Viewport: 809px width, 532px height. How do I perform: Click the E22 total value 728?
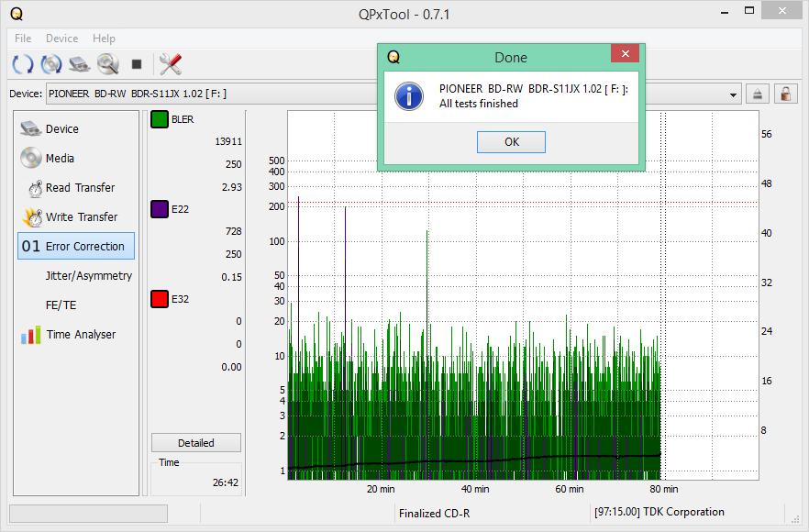(x=234, y=231)
